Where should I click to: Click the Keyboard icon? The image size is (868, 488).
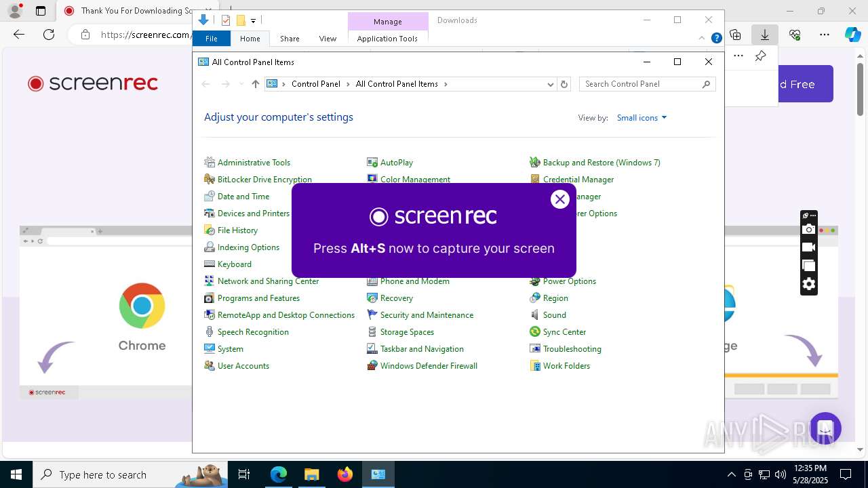(210, 264)
